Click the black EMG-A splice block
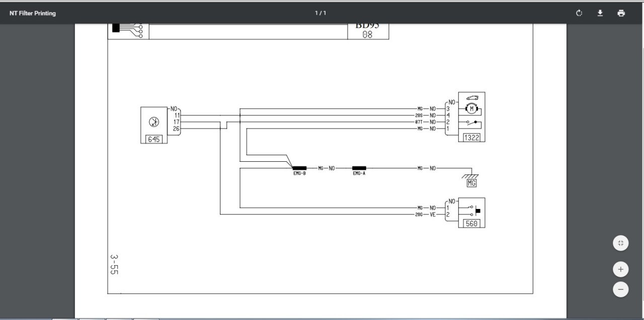This screenshot has width=644, height=320. (x=359, y=168)
